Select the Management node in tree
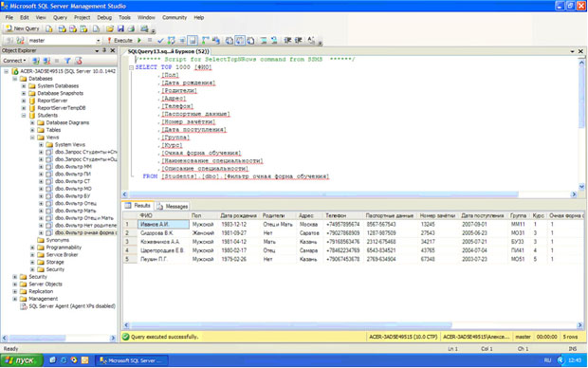 click(x=43, y=299)
